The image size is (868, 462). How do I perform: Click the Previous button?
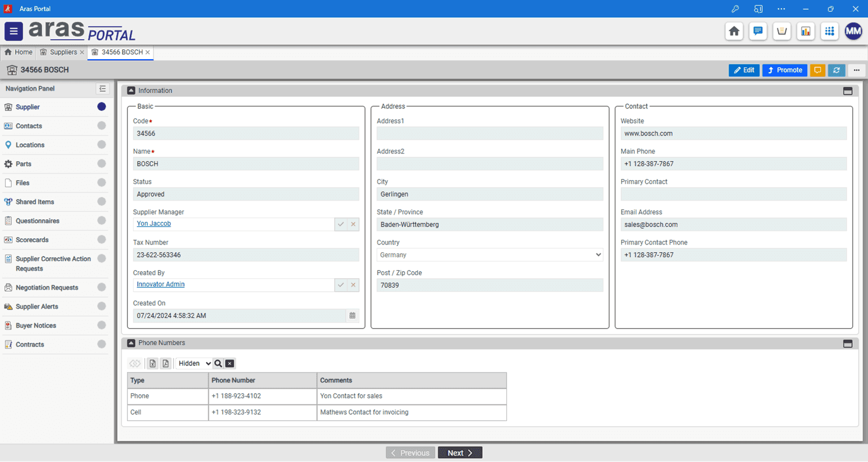pos(410,453)
